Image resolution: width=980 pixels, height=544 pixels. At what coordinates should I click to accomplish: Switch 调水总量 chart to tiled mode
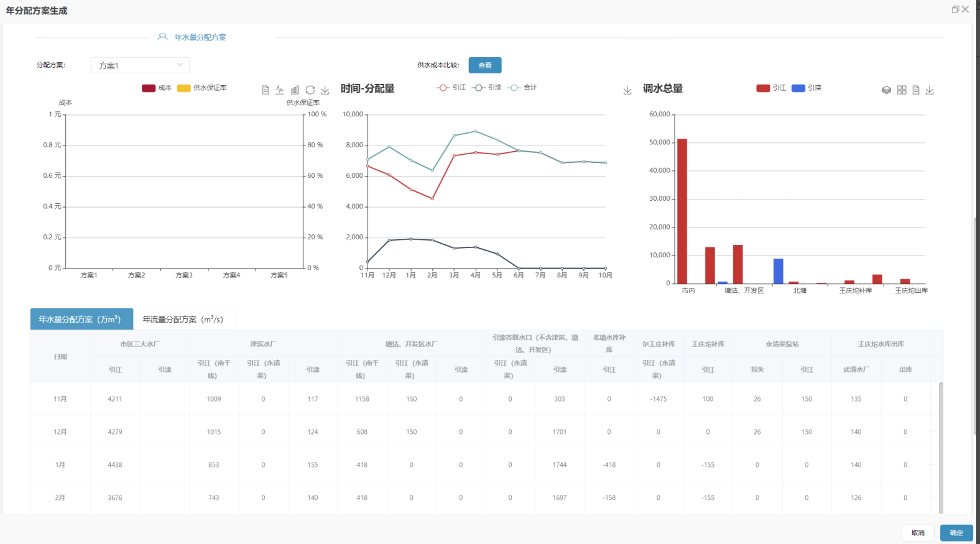tap(902, 90)
